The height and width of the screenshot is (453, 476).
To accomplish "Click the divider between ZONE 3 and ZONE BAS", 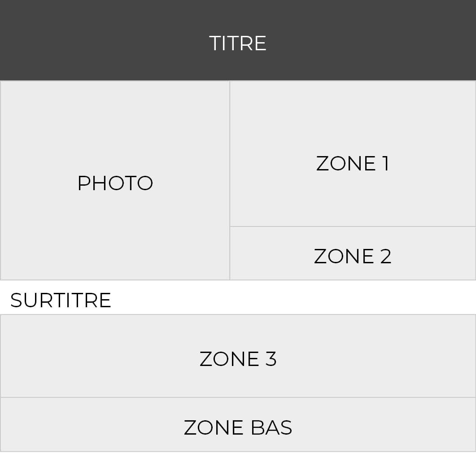I will pos(238,397).
